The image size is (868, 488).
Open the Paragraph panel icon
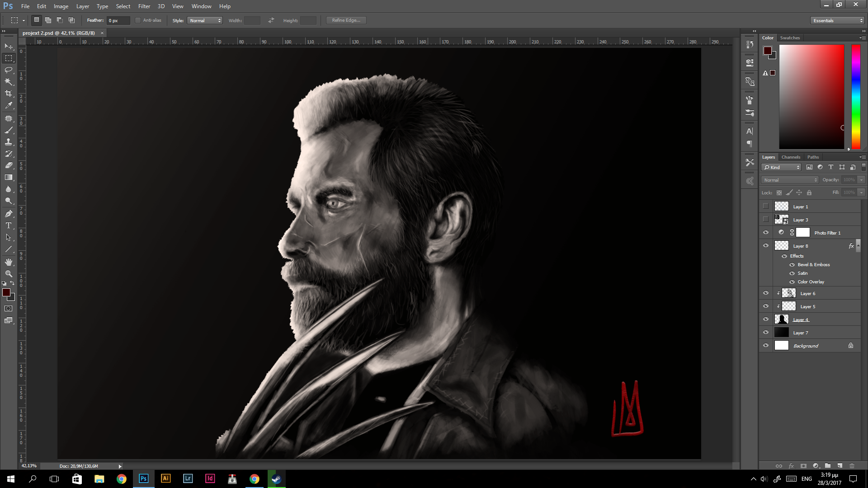(x=750, y=144)
